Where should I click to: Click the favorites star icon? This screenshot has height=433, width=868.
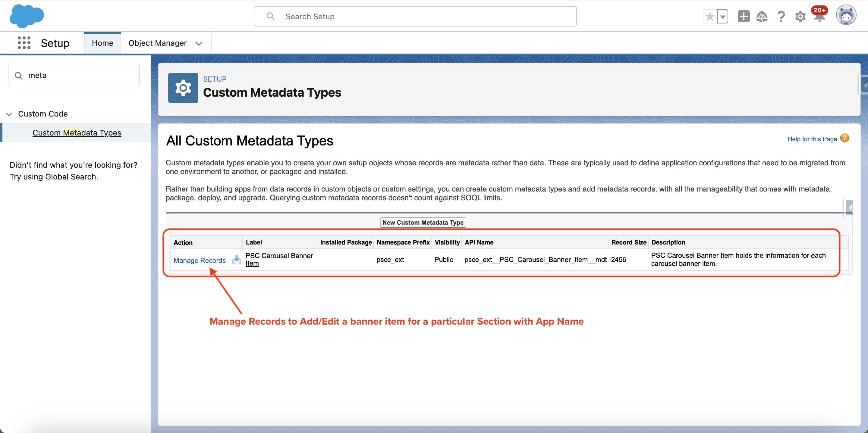pos(710,16)
